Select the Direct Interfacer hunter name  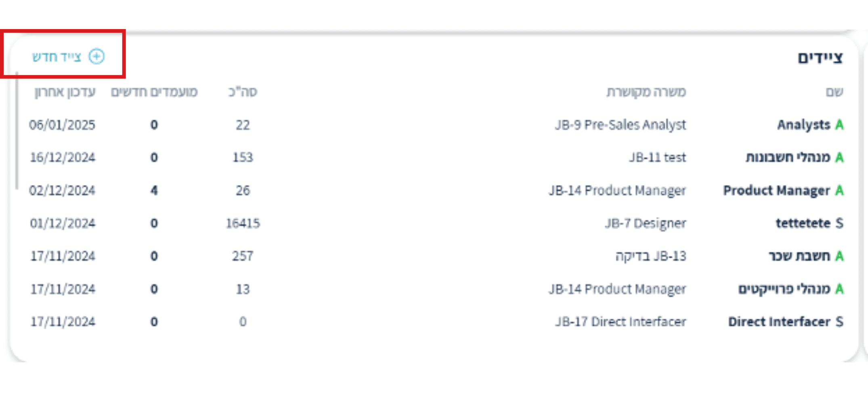[x=779, y=322]
